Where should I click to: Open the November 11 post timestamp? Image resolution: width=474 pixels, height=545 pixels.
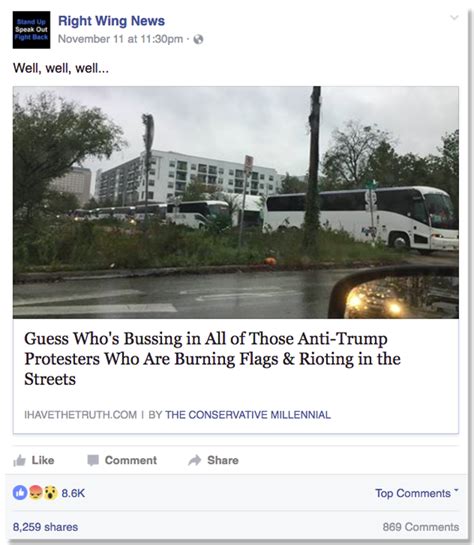click(120, 39)
